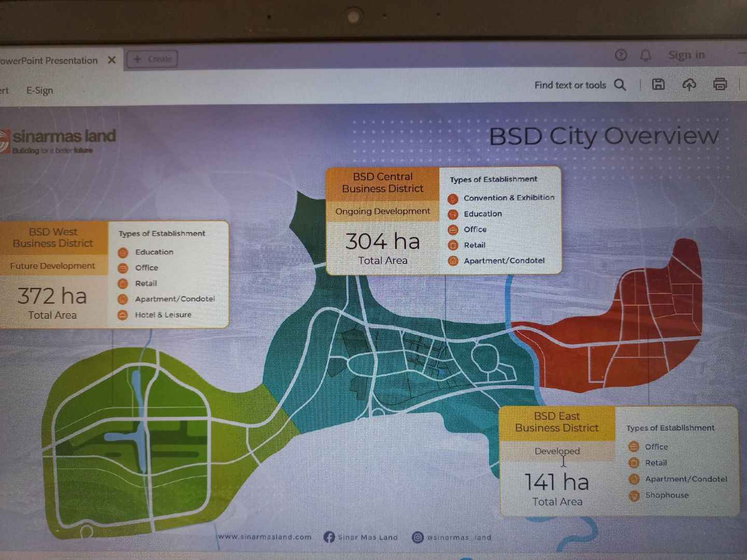Image resolution: width=747 pixels, height=560 pixels.
Task: Click Sinar Mas Land Facebook text
Action: 368,538
